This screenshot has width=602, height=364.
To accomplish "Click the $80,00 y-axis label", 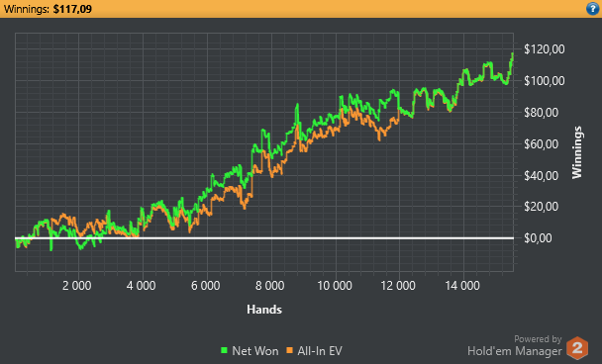I will coord(541,113).
